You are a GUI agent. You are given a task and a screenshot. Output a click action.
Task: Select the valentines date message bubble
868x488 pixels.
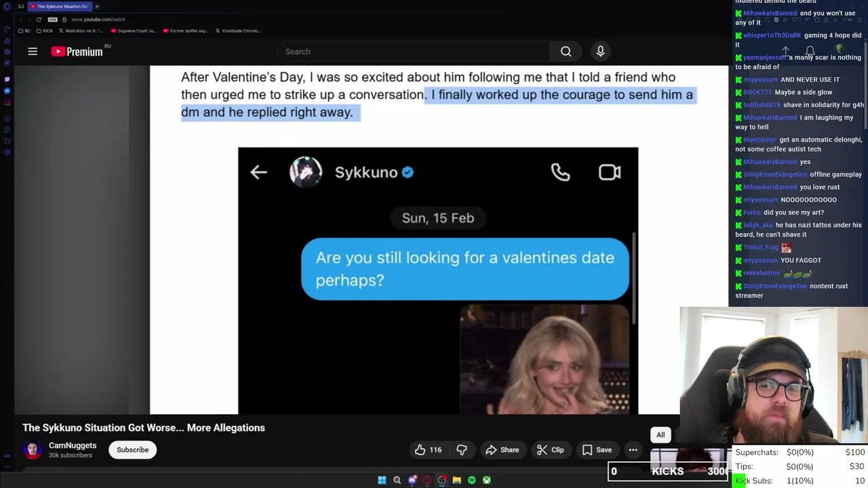465,268
